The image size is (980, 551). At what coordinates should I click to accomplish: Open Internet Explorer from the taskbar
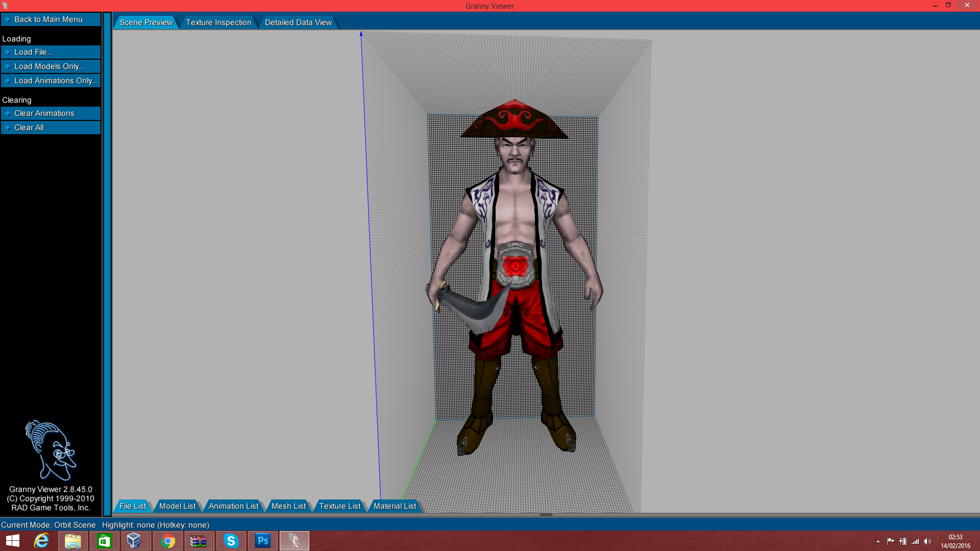click(41, 541)
